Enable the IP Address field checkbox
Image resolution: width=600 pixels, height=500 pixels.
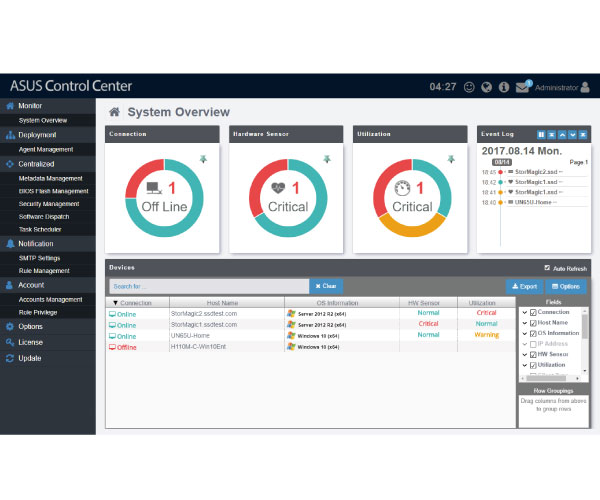(x=533, y=345)
